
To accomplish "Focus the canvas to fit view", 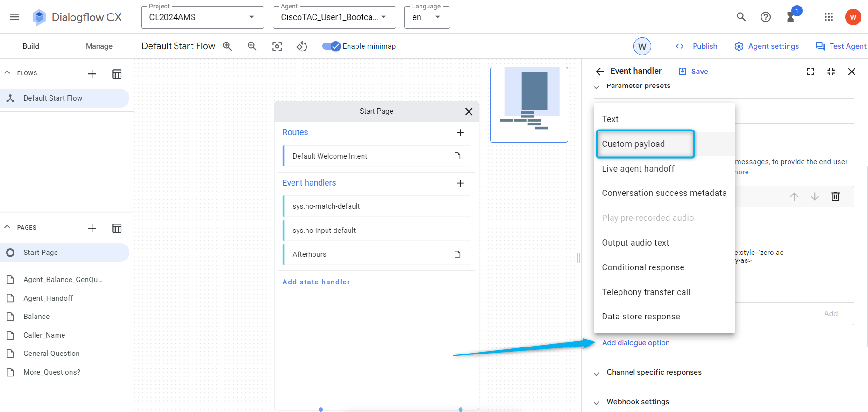I will pos(277,46).
